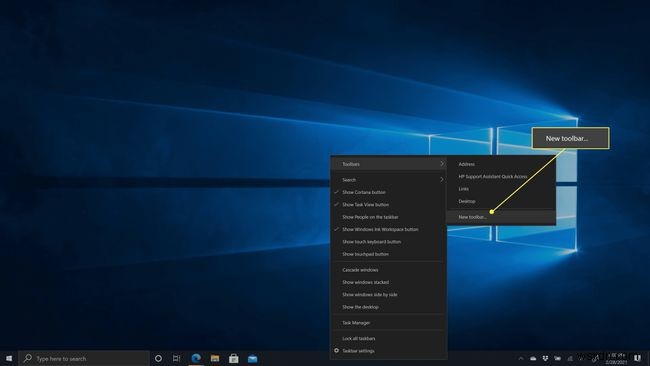Toggle the Links toolbar
This screenshot has height=366, width=650.
click(501, 189)
